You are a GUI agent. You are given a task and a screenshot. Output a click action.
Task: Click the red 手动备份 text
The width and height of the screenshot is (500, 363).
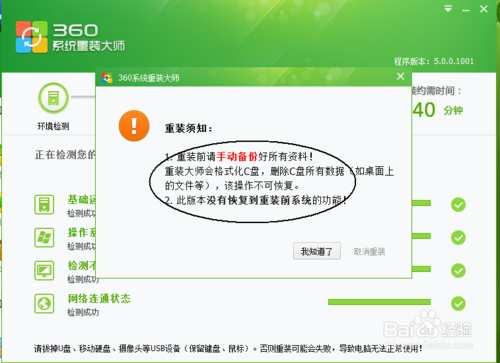[x=237, y=156]
